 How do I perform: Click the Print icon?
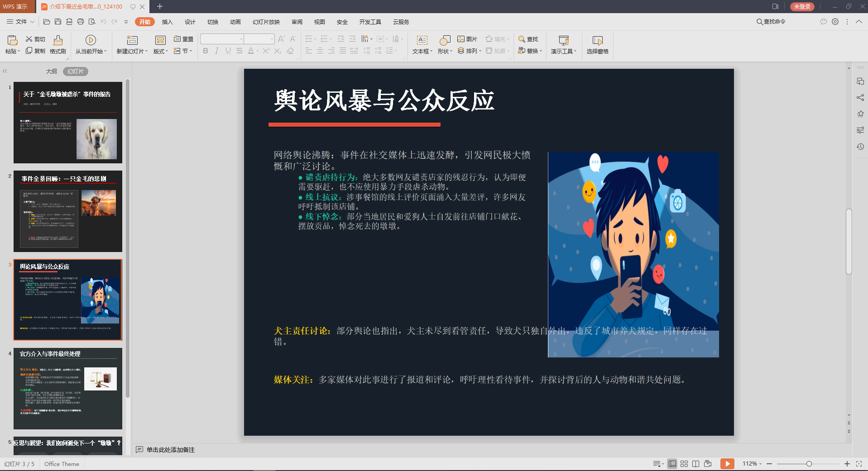tap(81, 22)
